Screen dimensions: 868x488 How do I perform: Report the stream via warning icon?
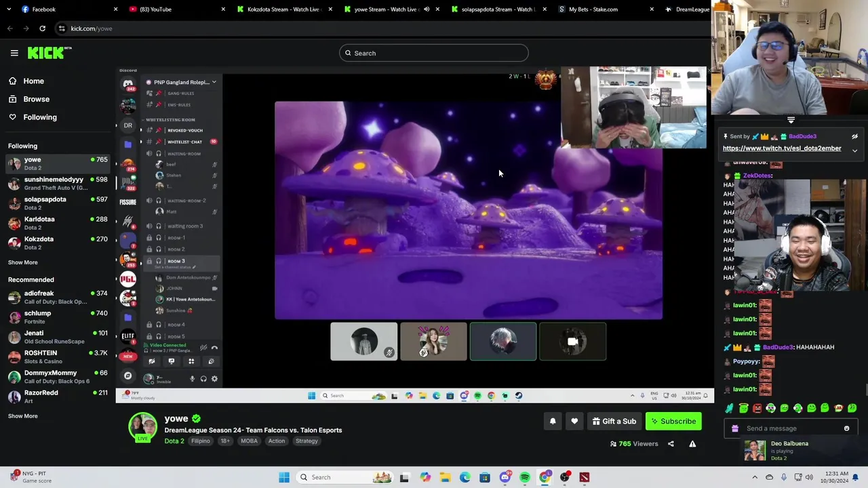point(692,444)
